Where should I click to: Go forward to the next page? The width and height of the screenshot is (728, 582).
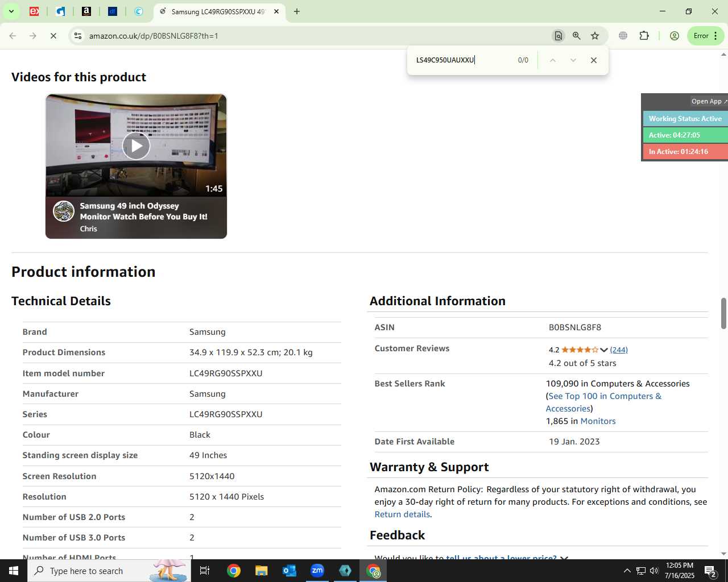click(x=33, y=36)
